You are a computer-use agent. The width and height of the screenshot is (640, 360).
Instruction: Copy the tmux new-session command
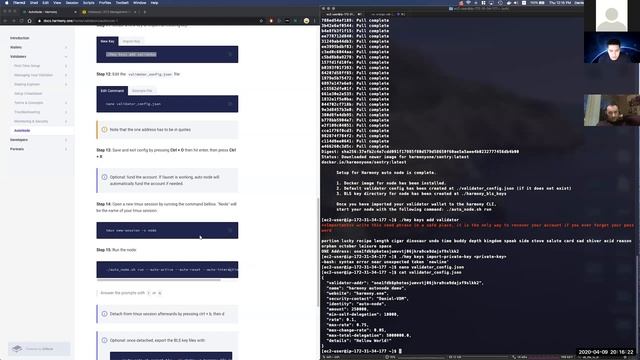coord(230,230)
